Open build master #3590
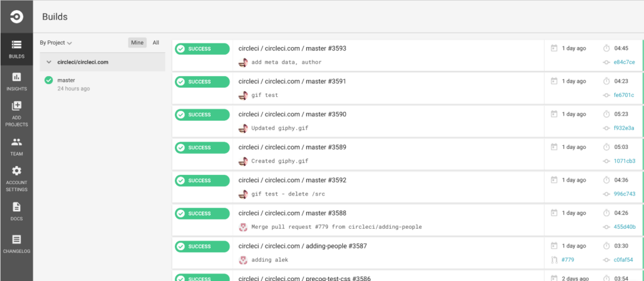The width and height of the screenshot is (644, 281). pyautogui.click(x=292, y=114)
